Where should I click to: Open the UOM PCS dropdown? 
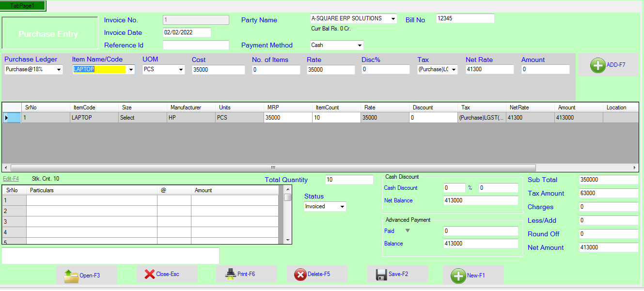coord(181,70)
